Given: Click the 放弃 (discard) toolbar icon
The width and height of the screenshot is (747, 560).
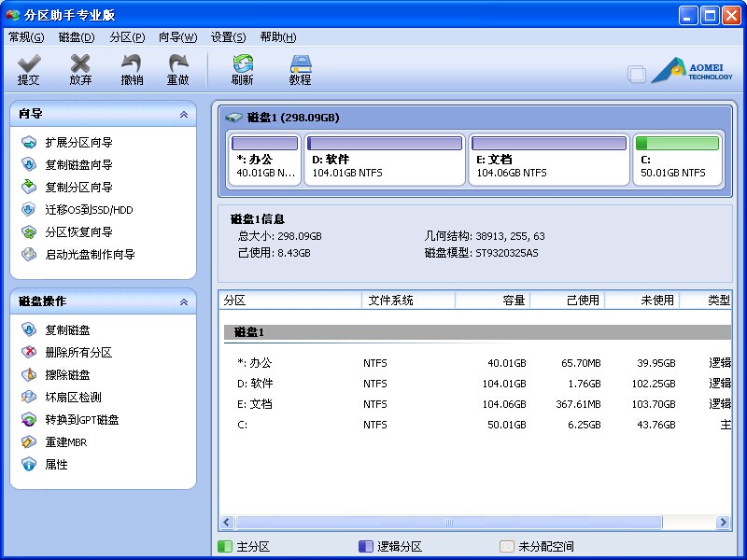Looking at the screenshot, I should point(80,63).
